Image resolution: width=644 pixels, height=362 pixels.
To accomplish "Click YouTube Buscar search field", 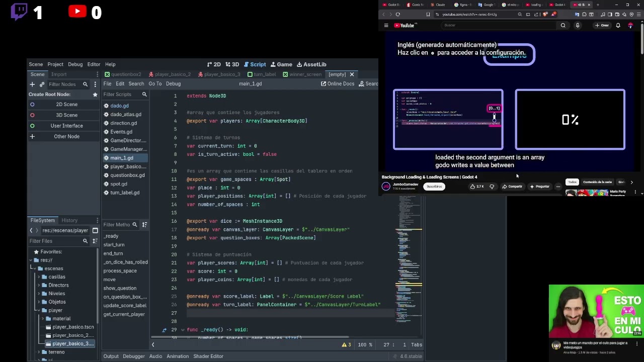I will click(x=498, y=25).
